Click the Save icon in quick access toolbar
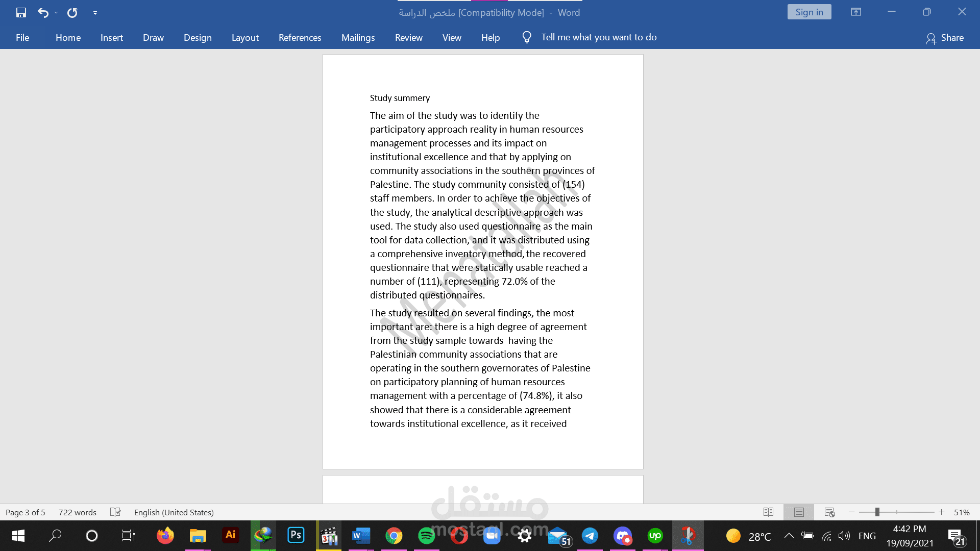980x551 pixels. (x=21, y=13)
